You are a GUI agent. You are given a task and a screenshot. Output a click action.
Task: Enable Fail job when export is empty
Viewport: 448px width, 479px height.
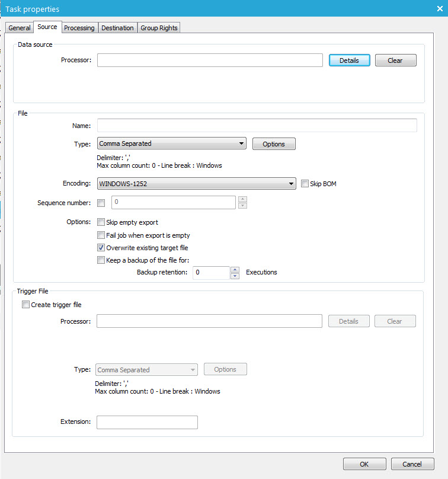[x=101, y=235]
